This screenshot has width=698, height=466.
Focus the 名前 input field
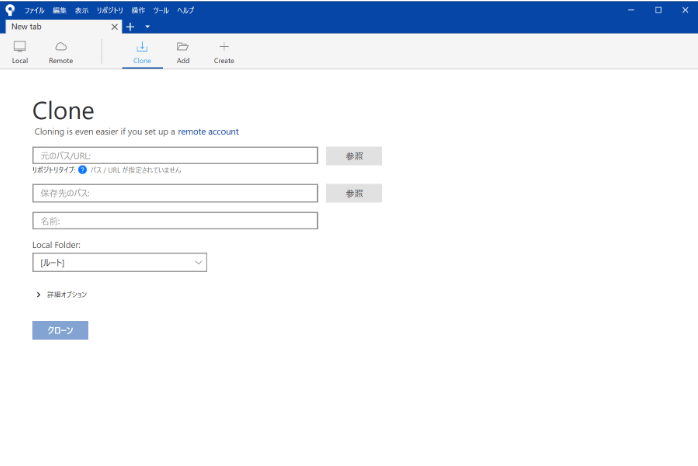[175, 220]
